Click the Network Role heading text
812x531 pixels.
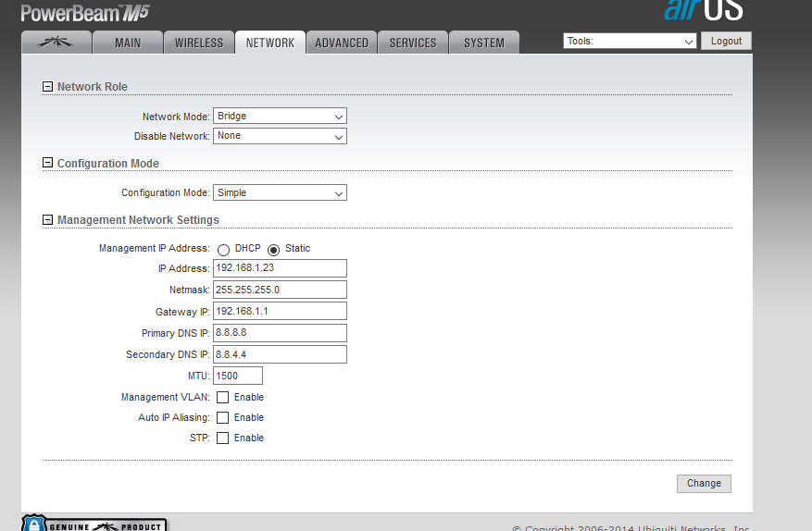pos(93,86)
